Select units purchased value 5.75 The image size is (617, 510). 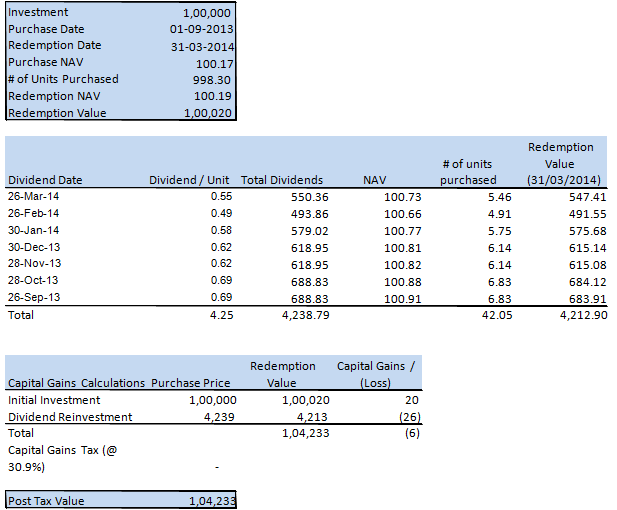click(499, 231)
